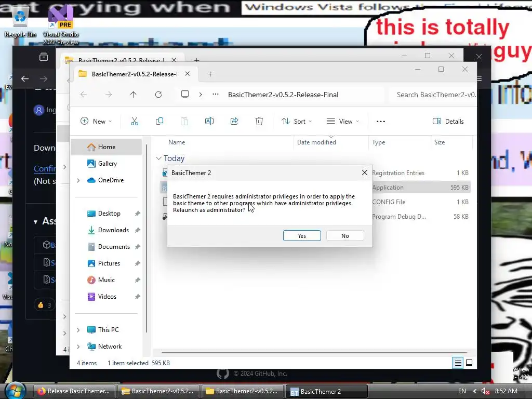Image resolution: width=532 pixels, height=399 pixels.
Task: Unpin Desktop via its pin icon
Action: coord(137,214)
